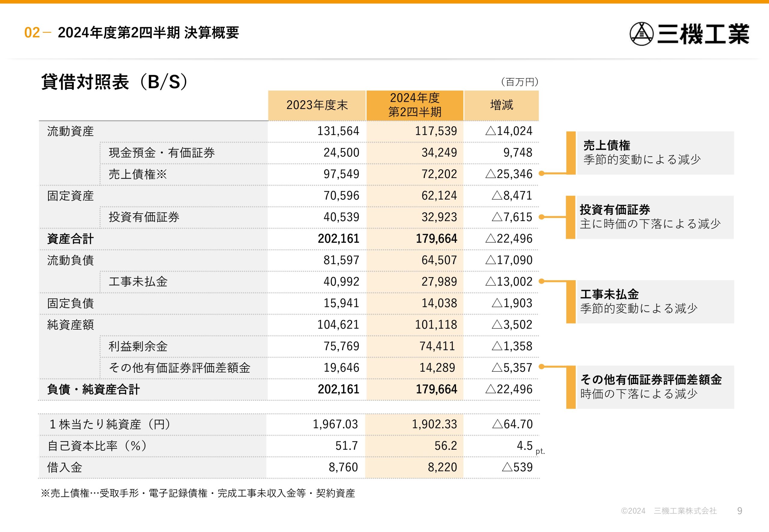Click the heading 貸借対照表（B/S）
This screenshot has height=532, width=769.
(115, 82)
